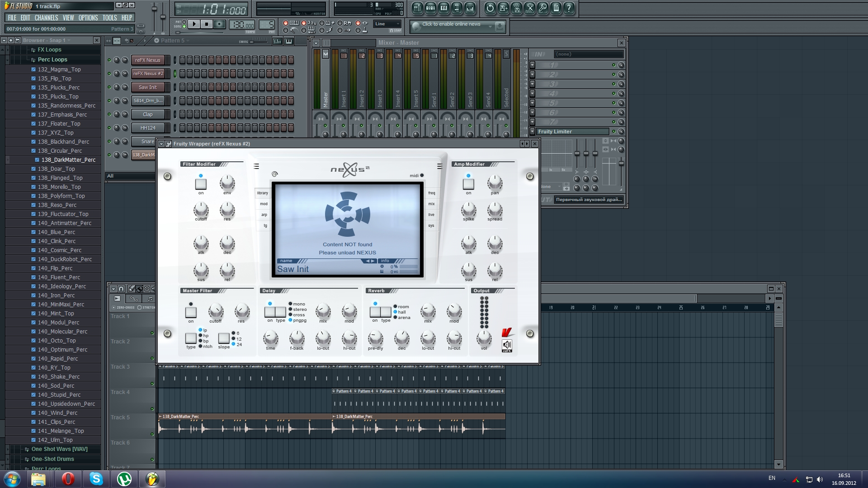Open the playlist window icon
The height and width of the screenshot is (488, 868).
click(417, 8)
